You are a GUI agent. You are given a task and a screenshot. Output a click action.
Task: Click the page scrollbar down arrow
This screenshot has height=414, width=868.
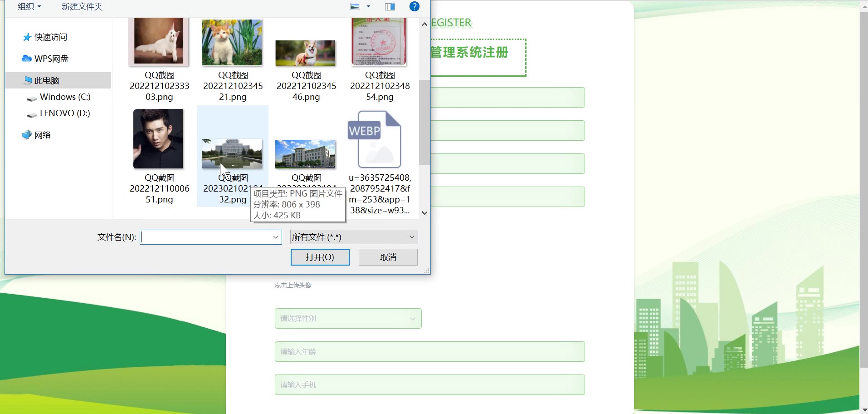coord(863,409)
